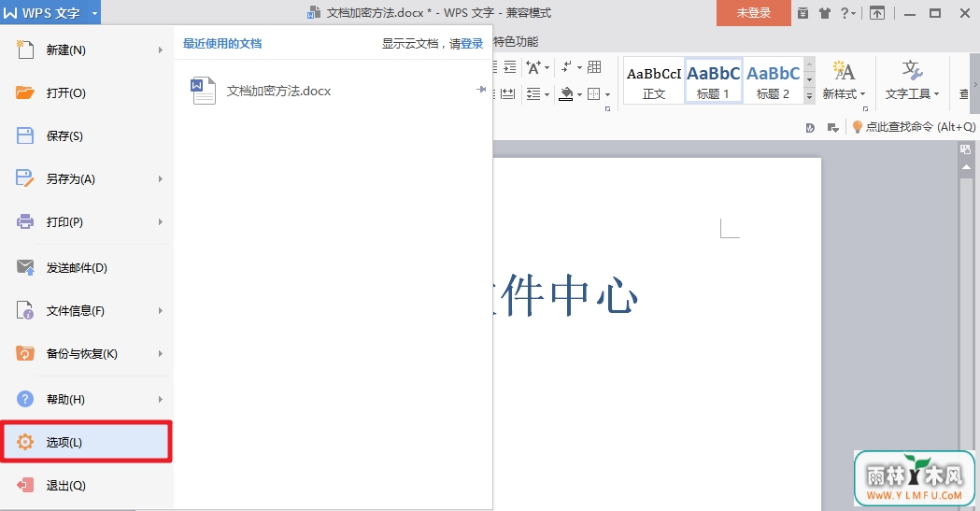Viewport: 980px width, 511px height.
Task: Expand the full style gallery
Action: [x=809, y=95]
